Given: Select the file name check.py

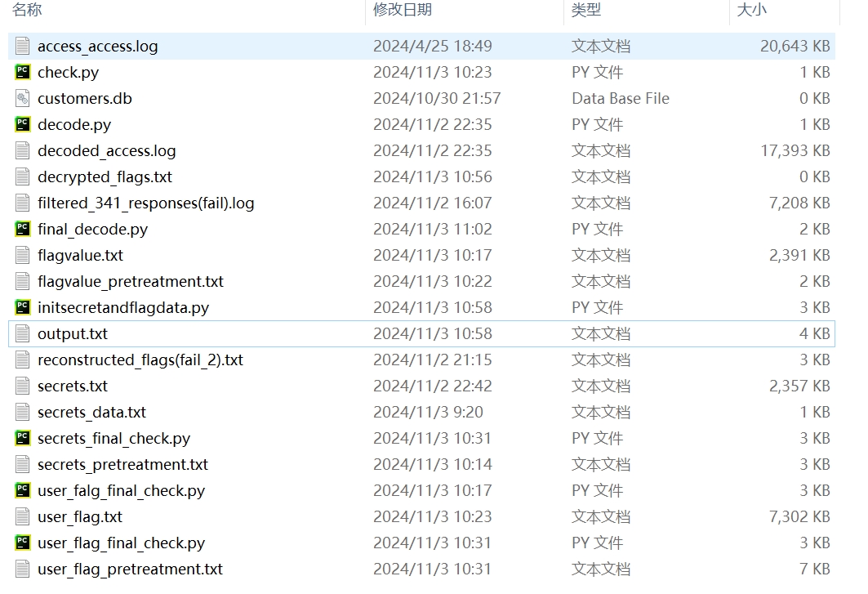Looking at the screenshot, I should 68,73.
